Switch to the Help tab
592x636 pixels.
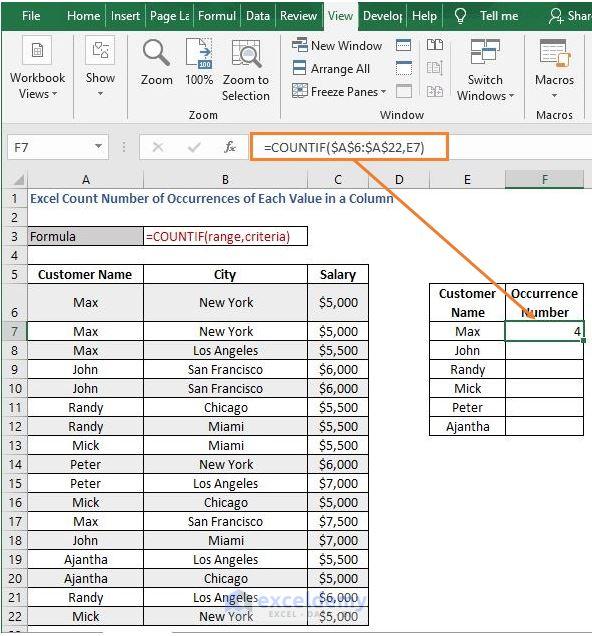(x=424, y=16)
